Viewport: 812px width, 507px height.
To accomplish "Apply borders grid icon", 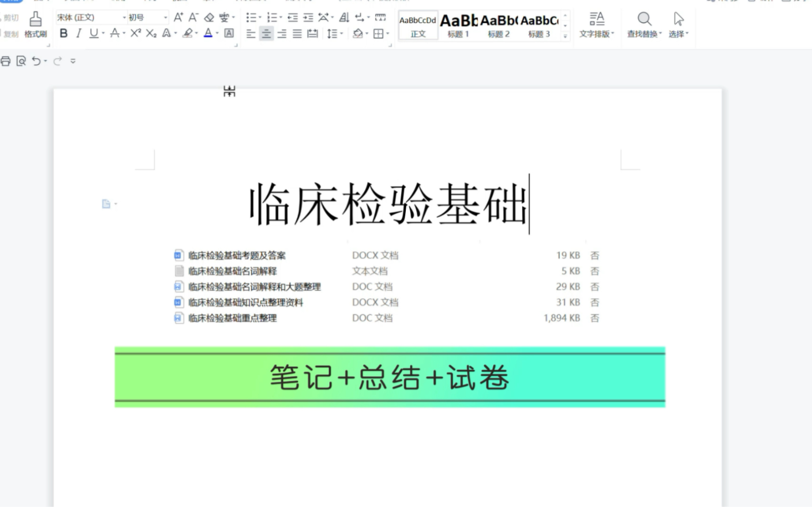I will pyautogui.click(x=378, y=34).
